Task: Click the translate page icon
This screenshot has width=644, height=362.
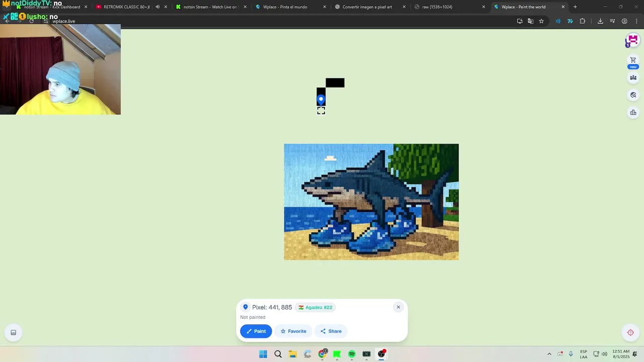Action: (x=530, y=21)
